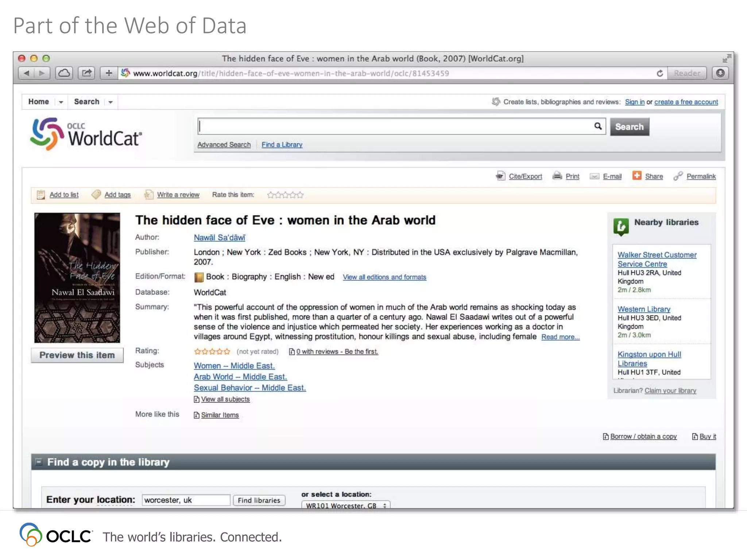Click the printer icon

(557, 176)
